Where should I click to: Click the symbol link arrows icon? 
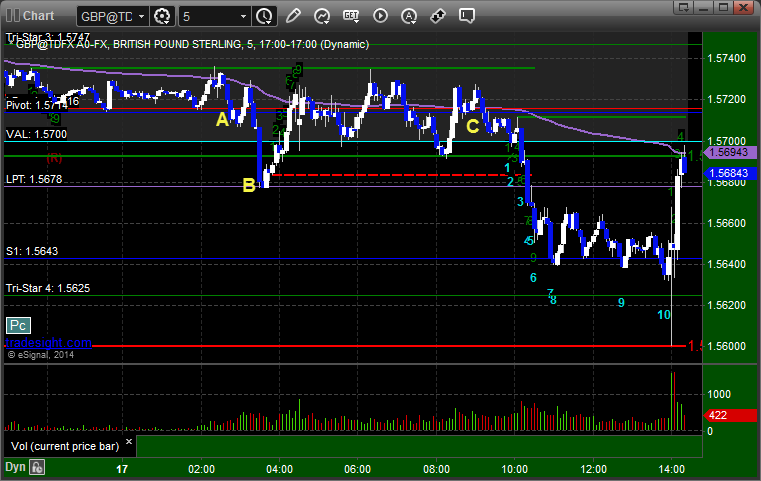click(438, 16)
